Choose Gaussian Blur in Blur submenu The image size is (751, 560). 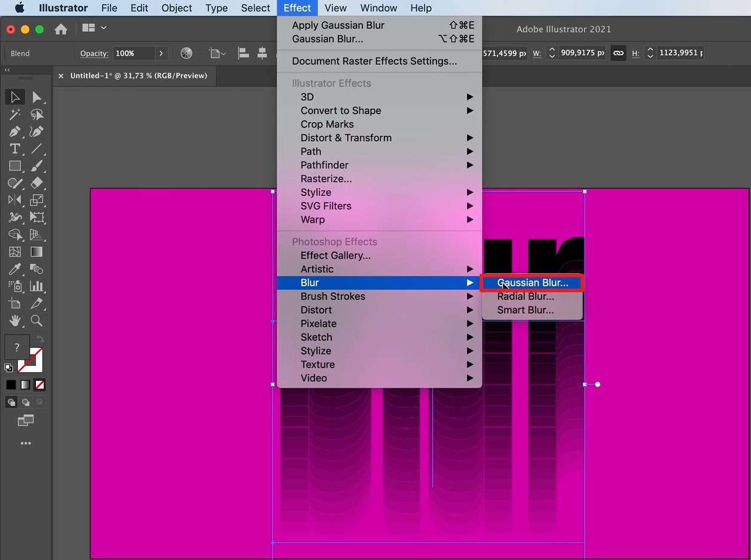pos(532,283)
